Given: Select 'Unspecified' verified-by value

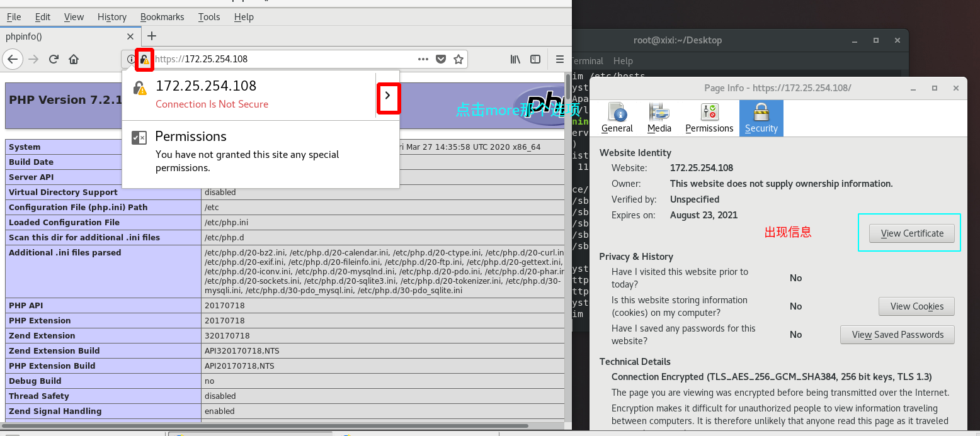Looking at the screenshot, I should click(695, 199).
